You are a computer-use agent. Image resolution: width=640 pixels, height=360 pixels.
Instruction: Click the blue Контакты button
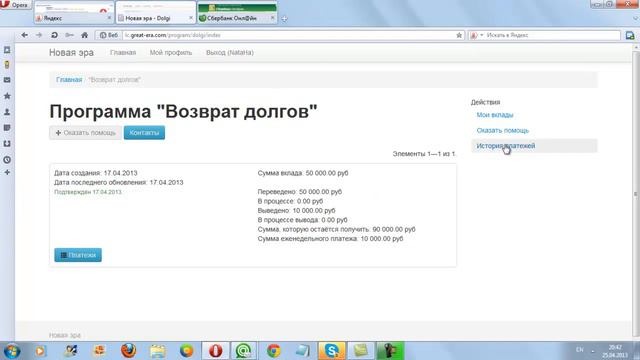[x=144, y=133]
